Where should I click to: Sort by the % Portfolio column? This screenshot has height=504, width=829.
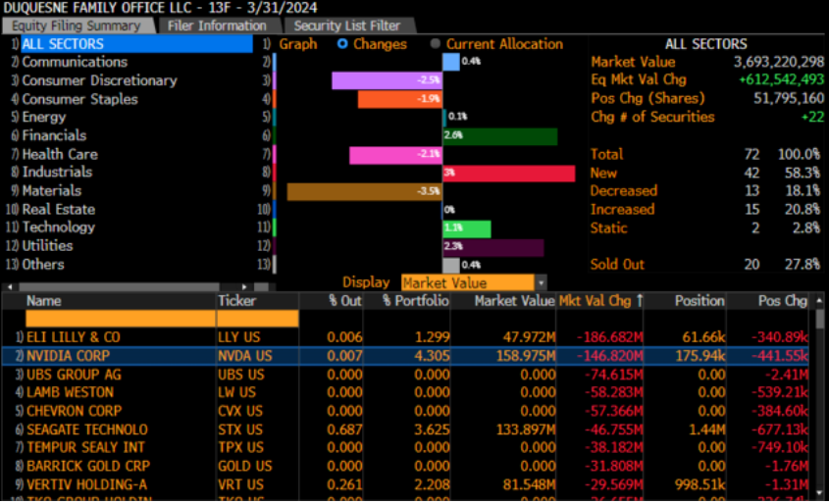[x=416, y=301]
